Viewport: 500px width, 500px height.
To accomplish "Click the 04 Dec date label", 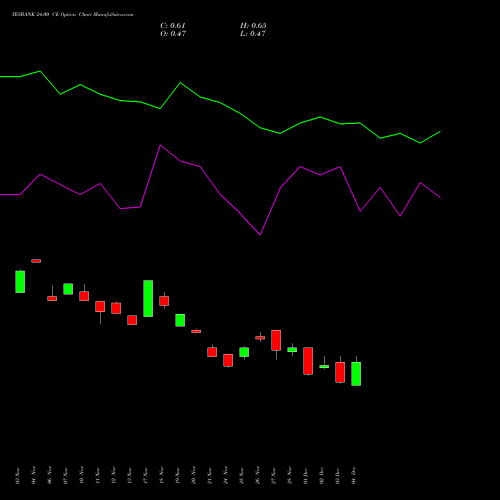I will pyautogui.click(x=354, y=476).
